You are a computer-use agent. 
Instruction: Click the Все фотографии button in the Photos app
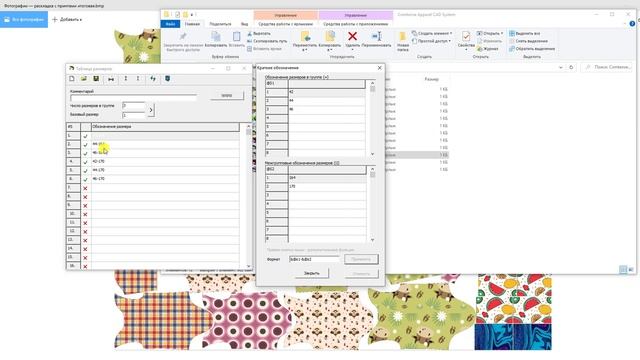tap(24, 19)
